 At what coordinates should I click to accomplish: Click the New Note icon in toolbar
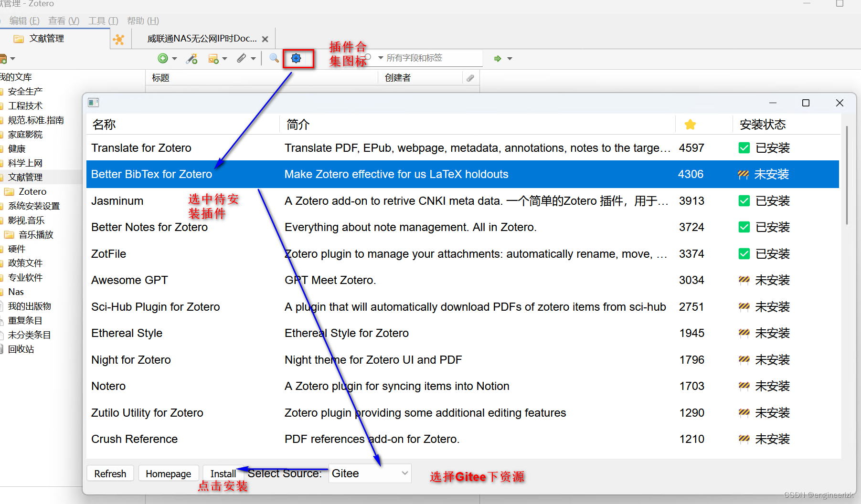point(213,58)
